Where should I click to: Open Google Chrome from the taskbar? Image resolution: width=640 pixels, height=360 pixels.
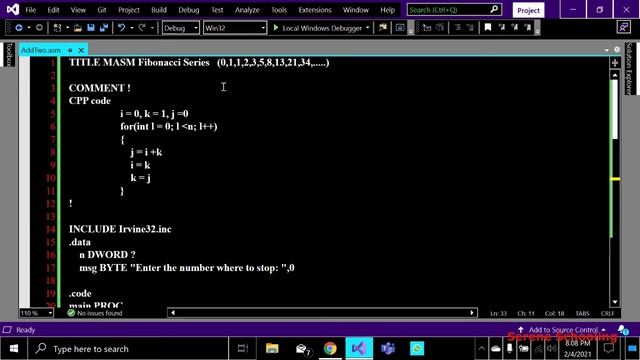point(330,349)
